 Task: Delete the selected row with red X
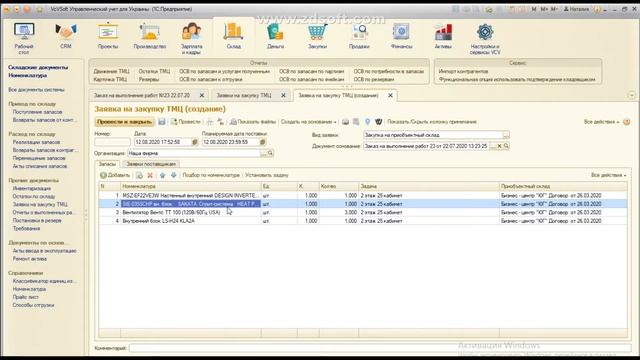(x=150, y=175)
